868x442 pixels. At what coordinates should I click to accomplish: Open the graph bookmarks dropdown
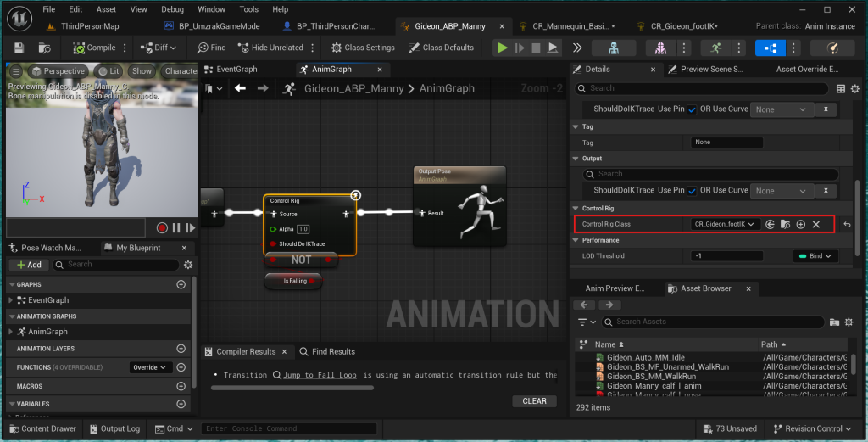(214, 88)
